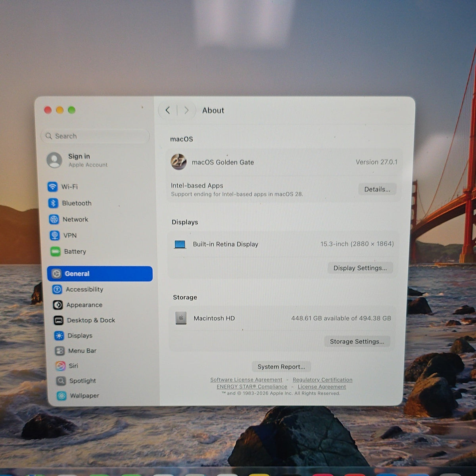Open the License Agreement link beside ENERGY STAR
This screenshot has height=476, width=476.
[x=322, y=387]
